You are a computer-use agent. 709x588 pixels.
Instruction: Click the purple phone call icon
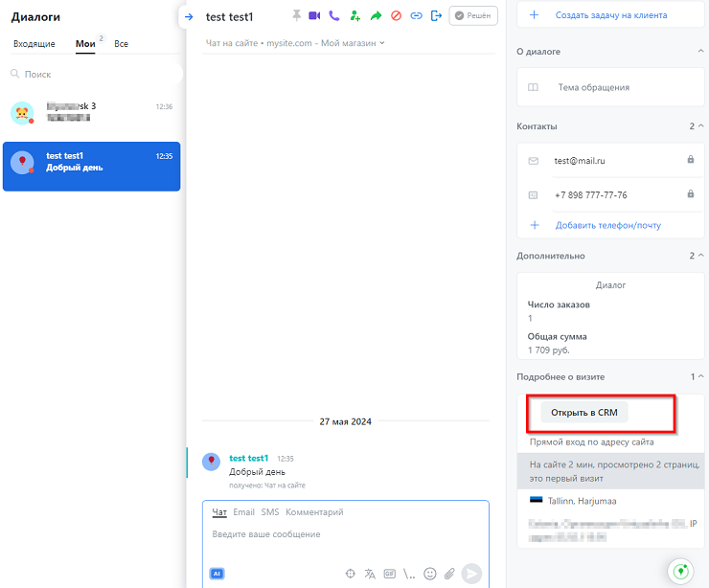[x=333, y=16]
